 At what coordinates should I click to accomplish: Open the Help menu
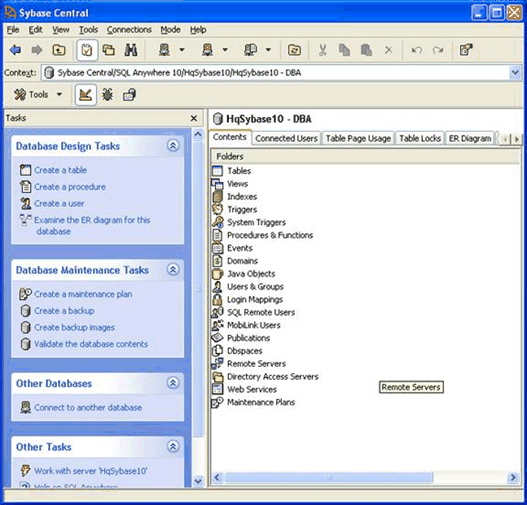pyautogui.click(x=198, y=30)
